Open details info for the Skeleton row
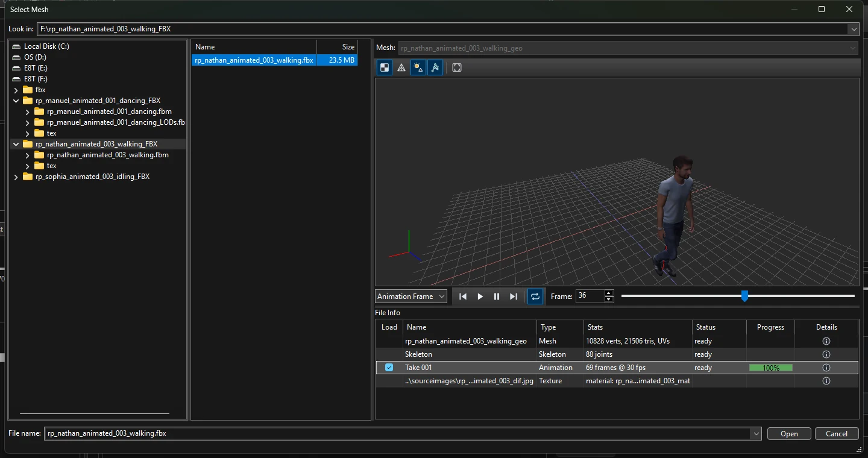Image resolution: width=868 pixels, height=458 pixels. click(826, 354)
